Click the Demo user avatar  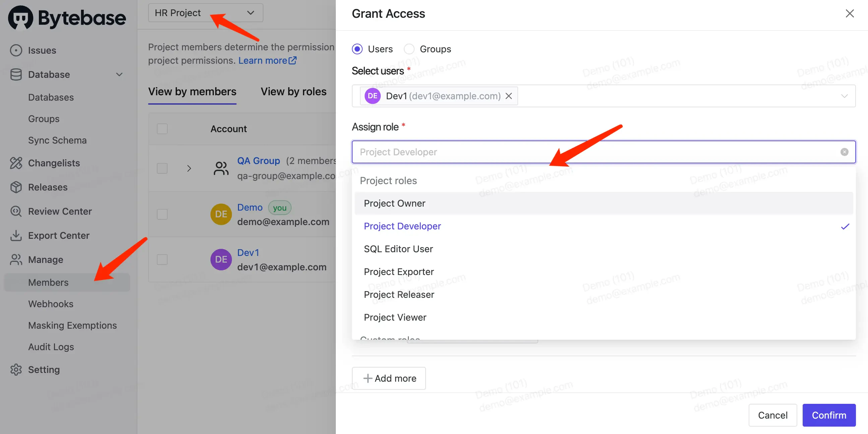pyautogui.click(x=221, y=214)
